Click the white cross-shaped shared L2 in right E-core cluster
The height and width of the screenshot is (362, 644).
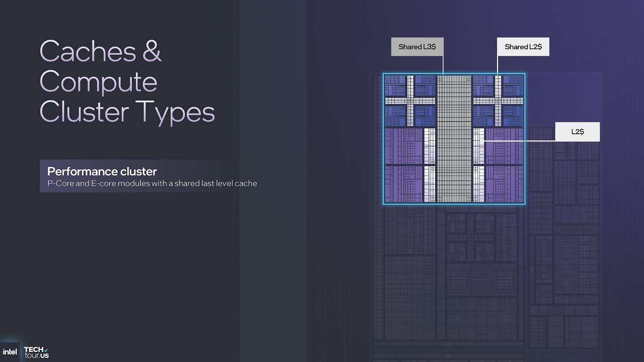499,101
